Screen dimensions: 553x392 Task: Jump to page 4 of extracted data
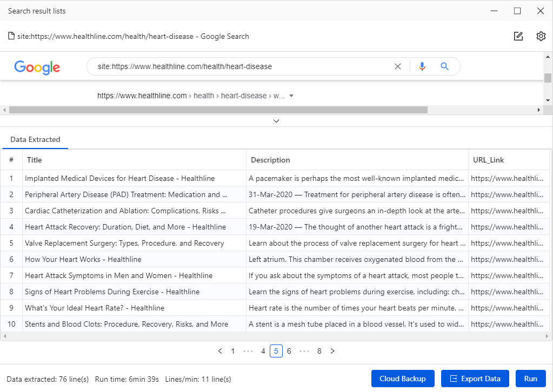click(x=263, y=351)
